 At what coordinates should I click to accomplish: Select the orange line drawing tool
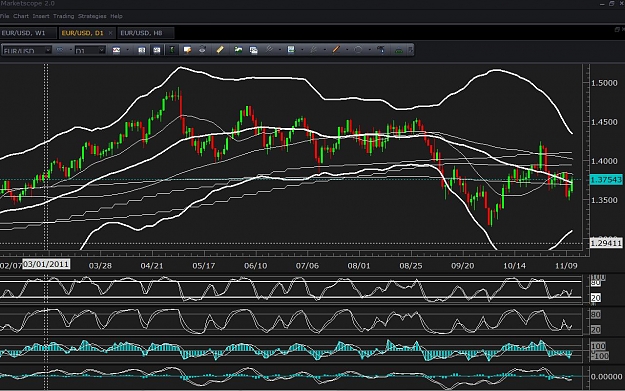coord(336,50)
